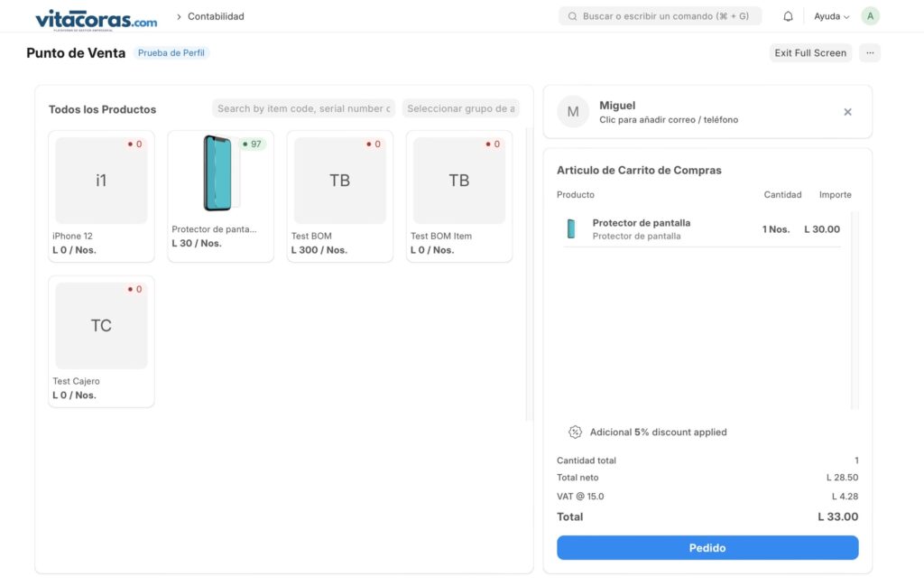The width and height of the screenshot is (924, 586).
Task: Add the iPhone 12 product tile
Action: (101, 196)
